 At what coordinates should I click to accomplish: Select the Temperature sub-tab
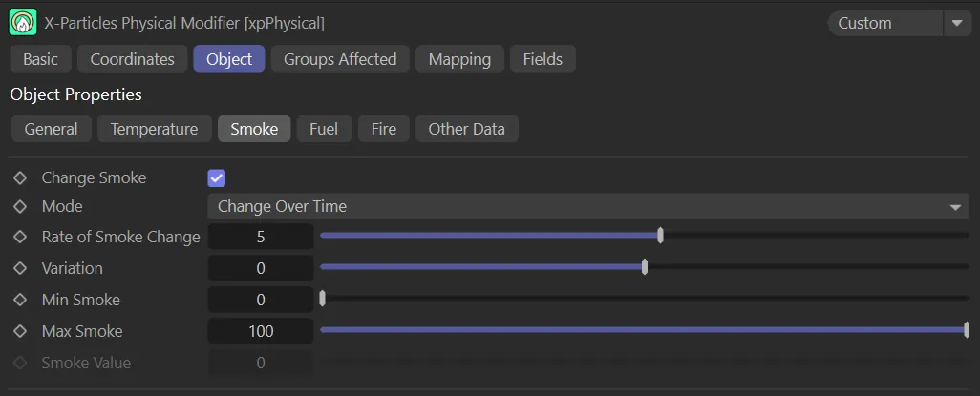154,129
